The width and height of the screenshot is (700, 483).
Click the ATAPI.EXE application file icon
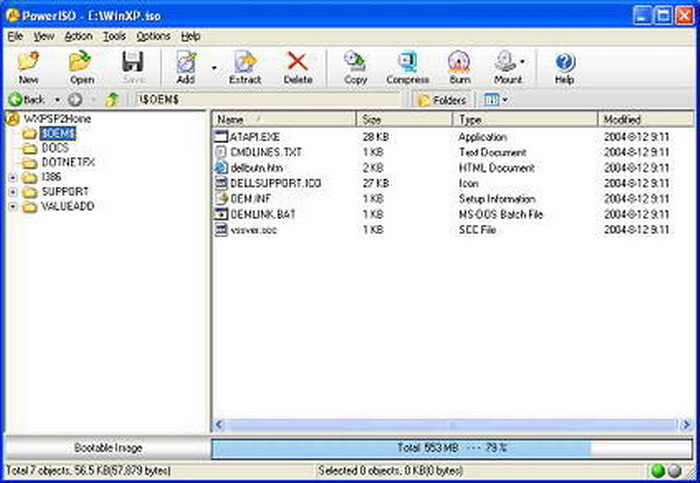pos(221,137)
